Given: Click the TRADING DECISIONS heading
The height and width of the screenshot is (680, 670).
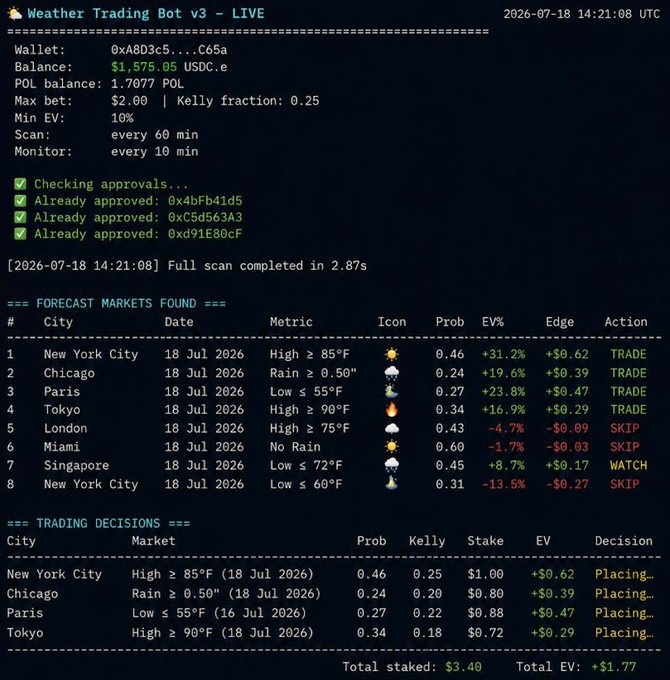Looking at the screenshot, I should tap(98, 523).
